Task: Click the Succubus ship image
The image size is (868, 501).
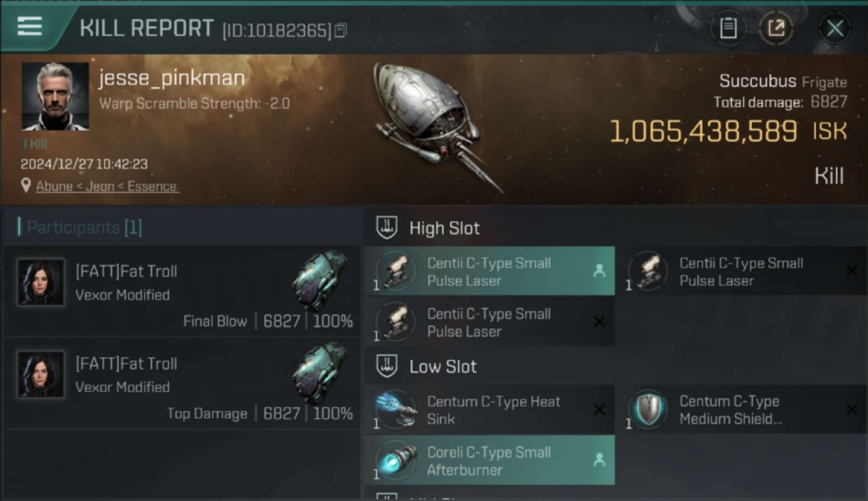Action: tap(435, 125)
